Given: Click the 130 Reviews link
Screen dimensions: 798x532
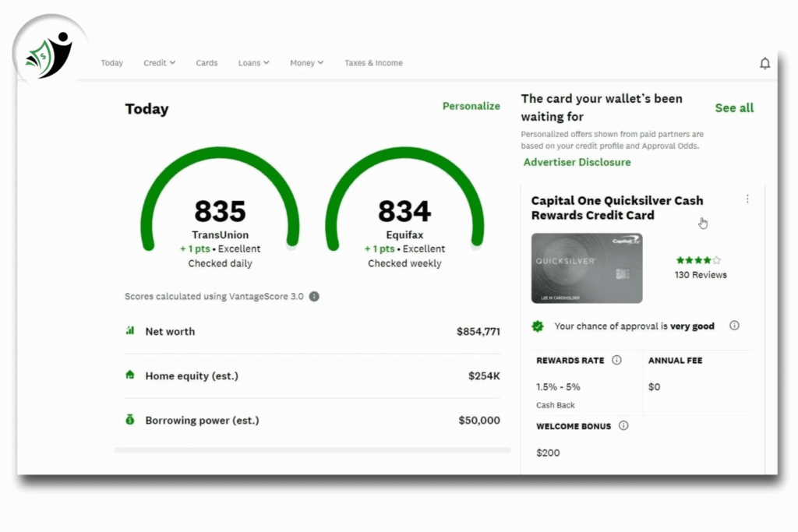Looking at the screenshot, I should 701,275.
